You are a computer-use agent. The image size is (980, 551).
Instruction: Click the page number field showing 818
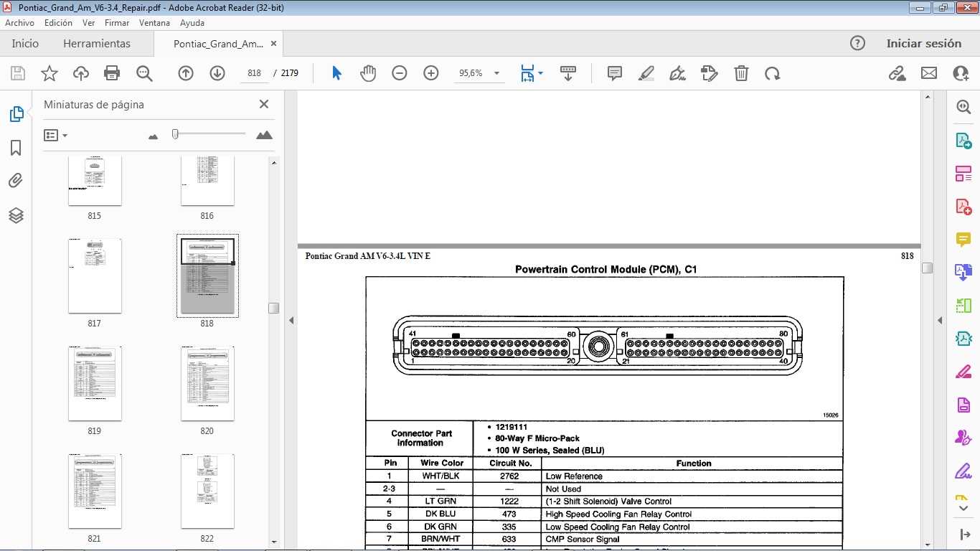(x=254, y=73)
